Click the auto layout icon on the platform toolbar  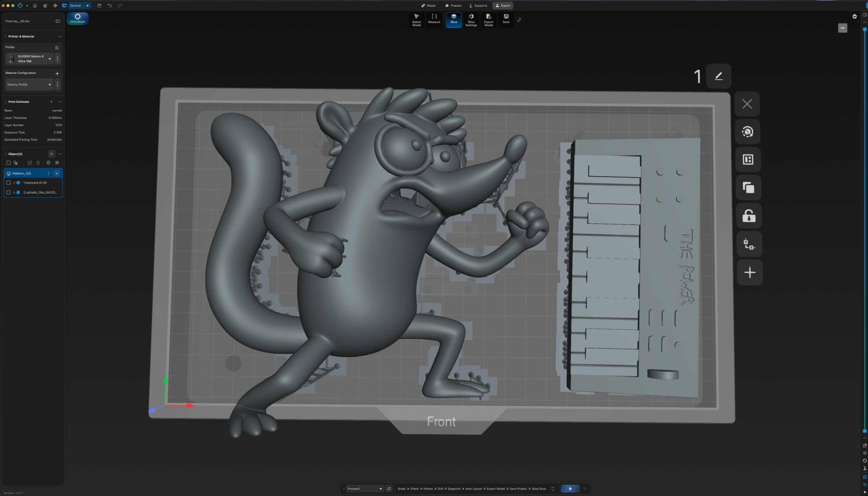pos(748,160)
